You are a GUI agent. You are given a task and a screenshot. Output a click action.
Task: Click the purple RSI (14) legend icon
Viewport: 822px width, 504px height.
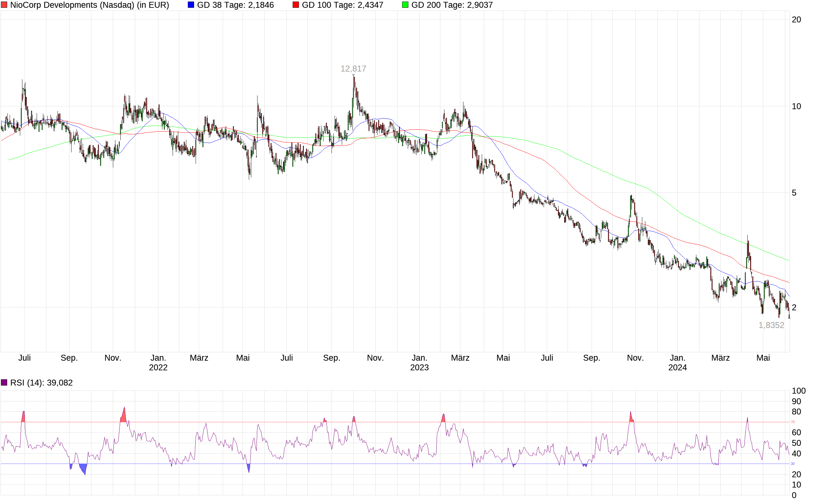tap(5, 382)
